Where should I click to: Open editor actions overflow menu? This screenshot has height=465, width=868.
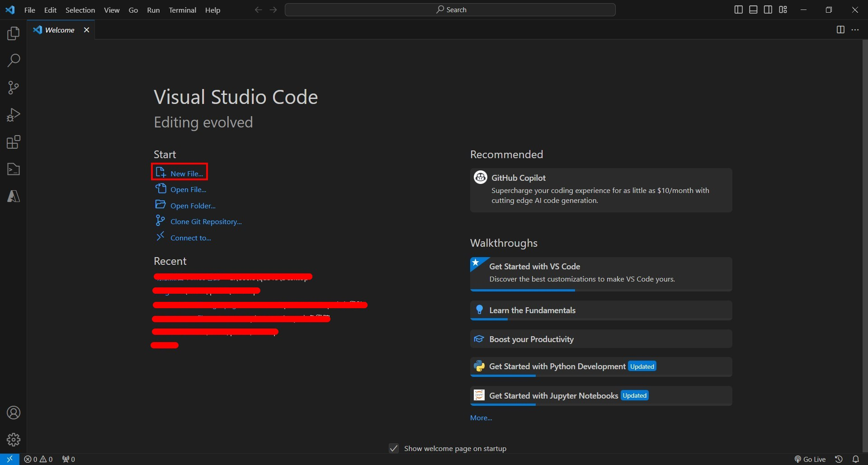tap(855, 30)
